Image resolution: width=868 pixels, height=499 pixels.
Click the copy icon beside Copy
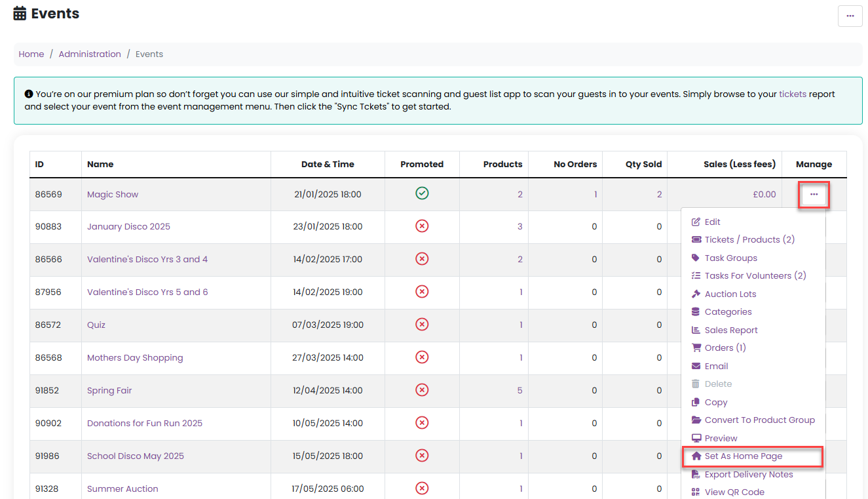[x=696, y=402]
